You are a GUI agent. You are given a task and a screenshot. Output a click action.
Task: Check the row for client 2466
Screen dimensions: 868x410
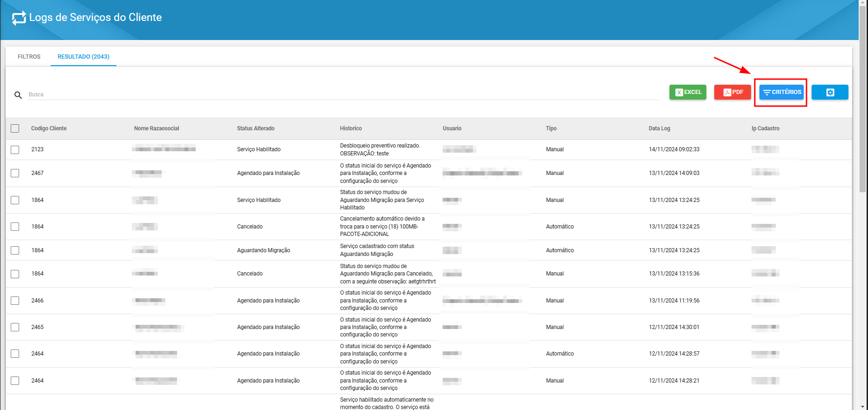[15, 301]
